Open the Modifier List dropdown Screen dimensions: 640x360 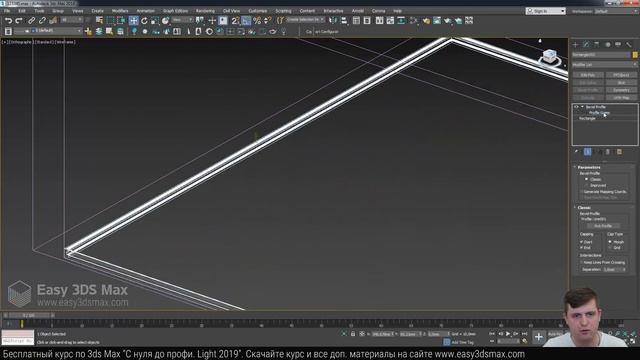pos(604,64)
